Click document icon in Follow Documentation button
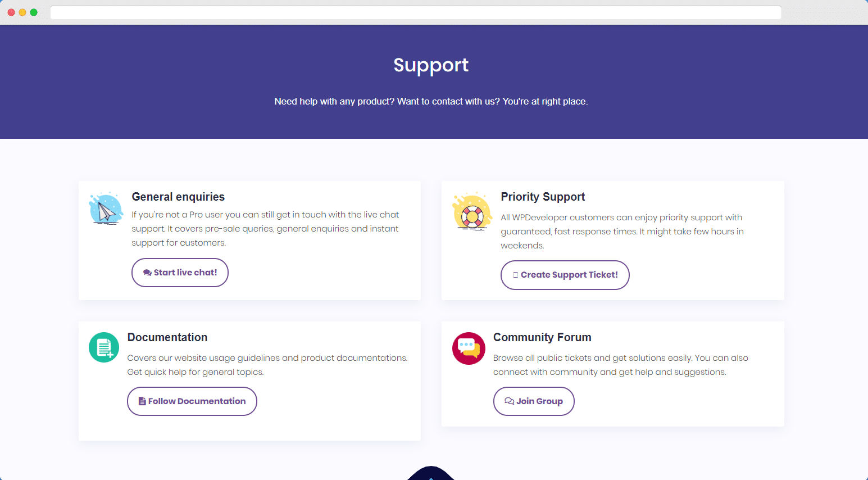This screenshot has height=480, width=868. (142, 401)
